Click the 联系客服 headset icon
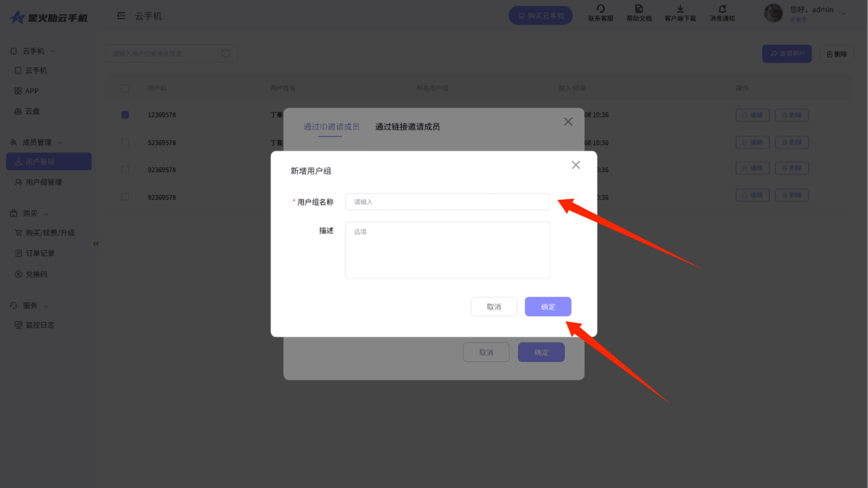868x488 pixels. tap(600, 9)
